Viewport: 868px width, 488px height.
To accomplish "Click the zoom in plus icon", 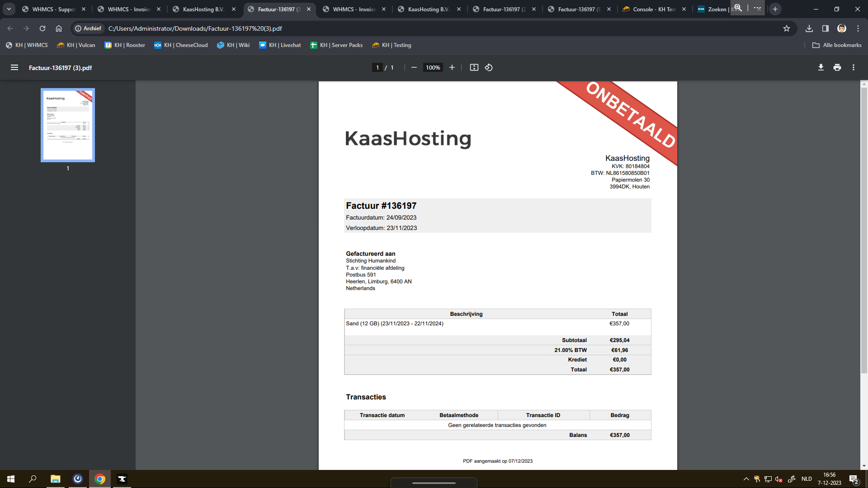I will click(452, 67).
